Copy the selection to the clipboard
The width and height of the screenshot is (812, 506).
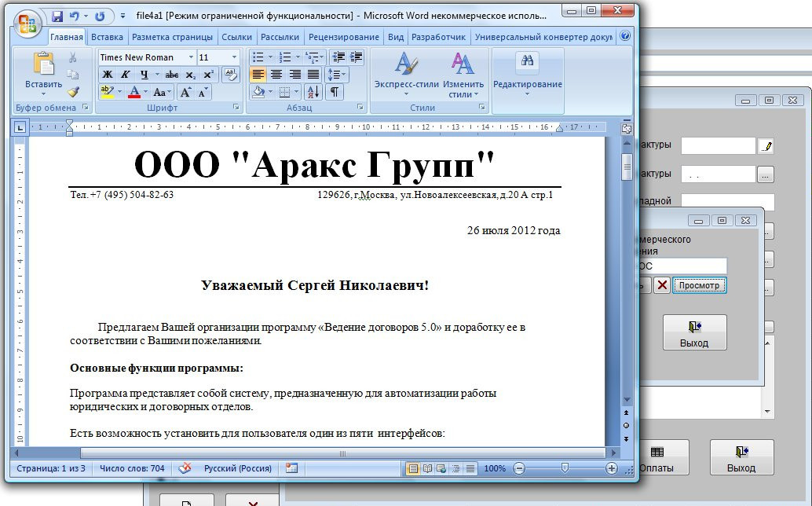click(x=73, y=75)
